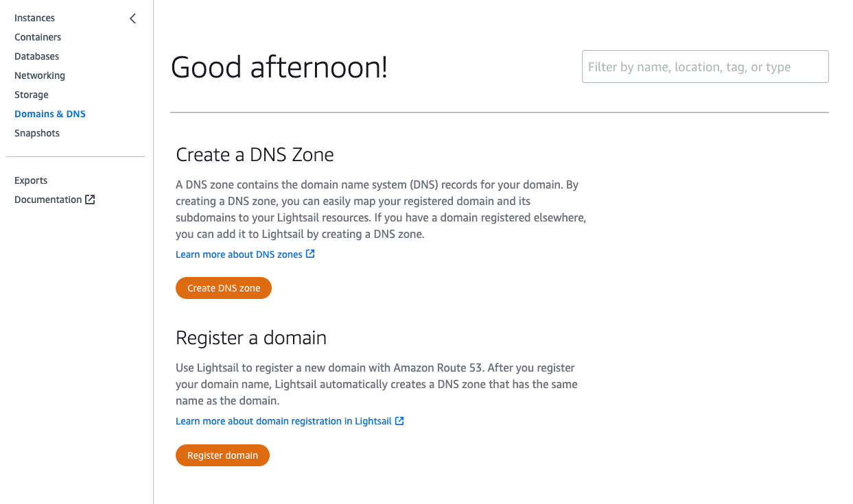Go to Containers in the sidebar
Screen dimensions: 853x504
coord(38,37)
